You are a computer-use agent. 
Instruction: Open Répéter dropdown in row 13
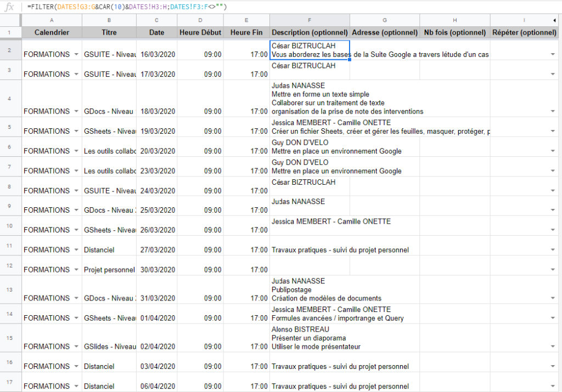[x=553, y=298]
